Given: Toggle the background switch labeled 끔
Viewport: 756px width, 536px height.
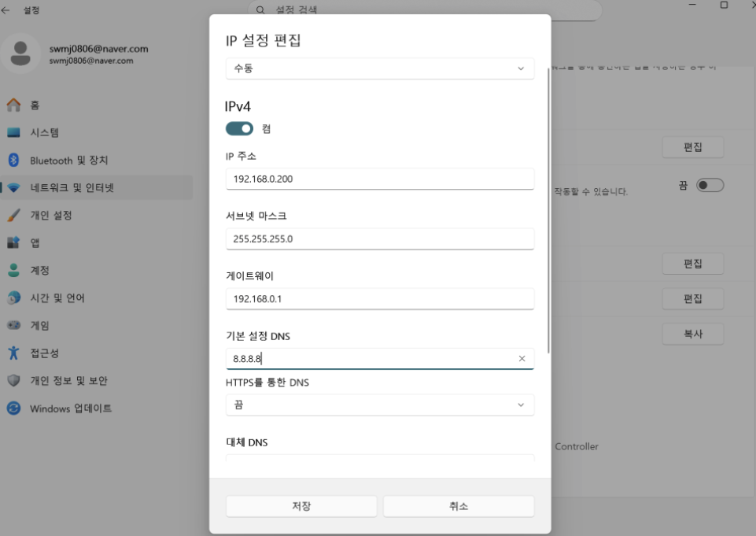Looking at the screenshot, I should pyautogui.click(x=710, y=186).
